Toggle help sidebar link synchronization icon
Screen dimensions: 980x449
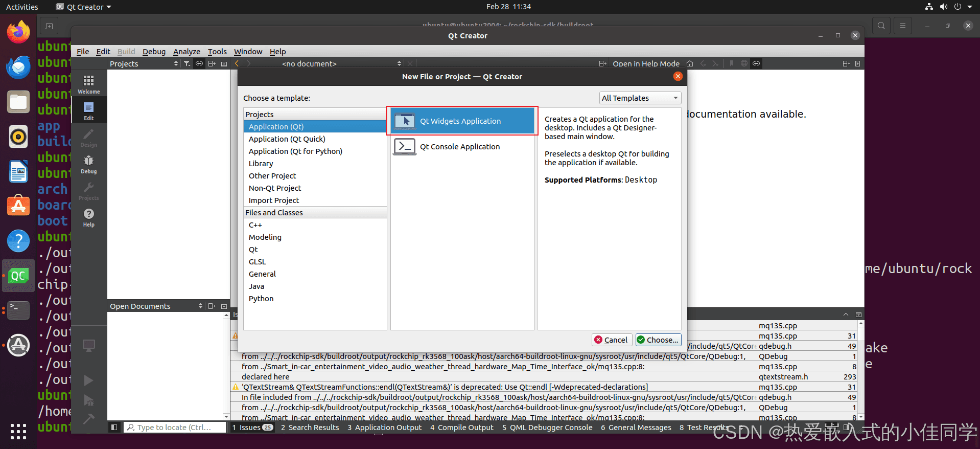coord(756,63)
